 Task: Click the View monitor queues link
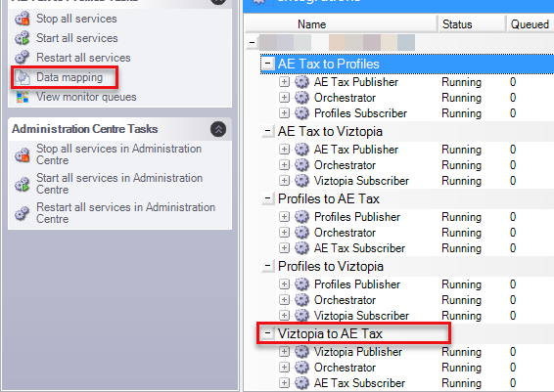click(x=86, y=97)
